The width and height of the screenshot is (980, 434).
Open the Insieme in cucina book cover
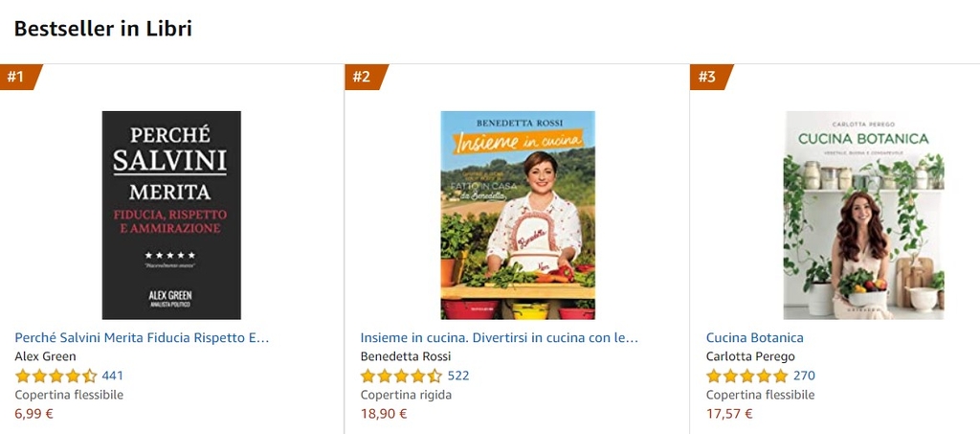click(x=518, y=216)
